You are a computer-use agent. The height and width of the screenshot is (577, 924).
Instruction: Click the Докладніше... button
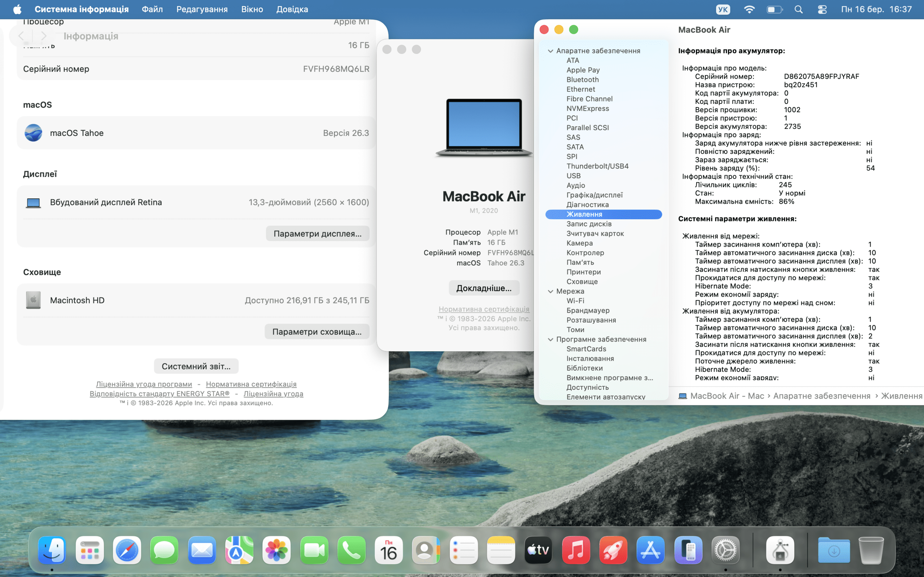click(x=484, y=288)
